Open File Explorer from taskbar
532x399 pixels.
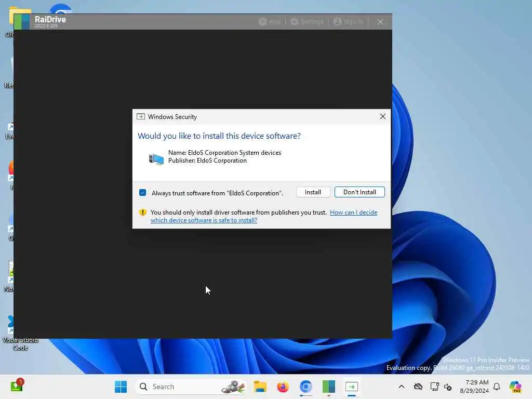tap(260, 387)
